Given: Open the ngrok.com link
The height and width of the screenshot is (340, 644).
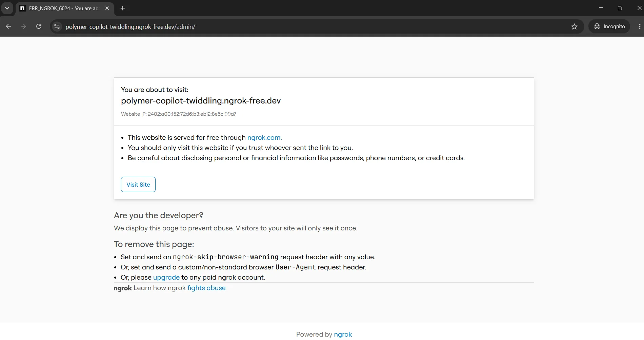Looking at the screenshot, I should point(264,137).
